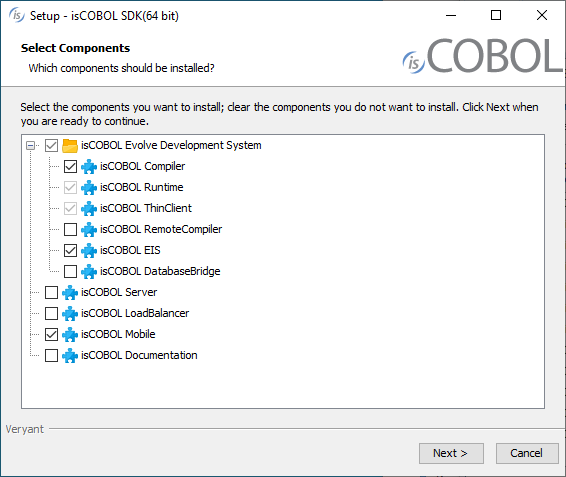Image resolution: width=566 pixels, height=477 pixels.
Task: Disable the isCOBOL Mobile checkbox
Action: pos(51,334)
